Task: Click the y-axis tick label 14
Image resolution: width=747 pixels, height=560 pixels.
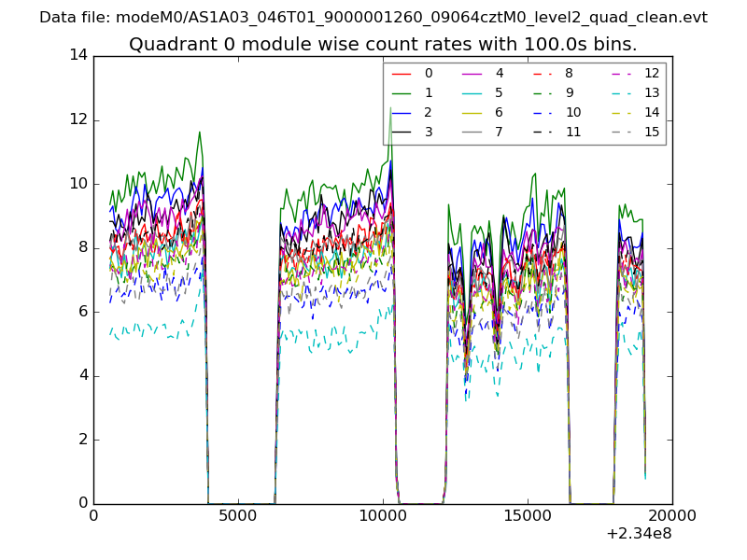Action: [78, 55]
